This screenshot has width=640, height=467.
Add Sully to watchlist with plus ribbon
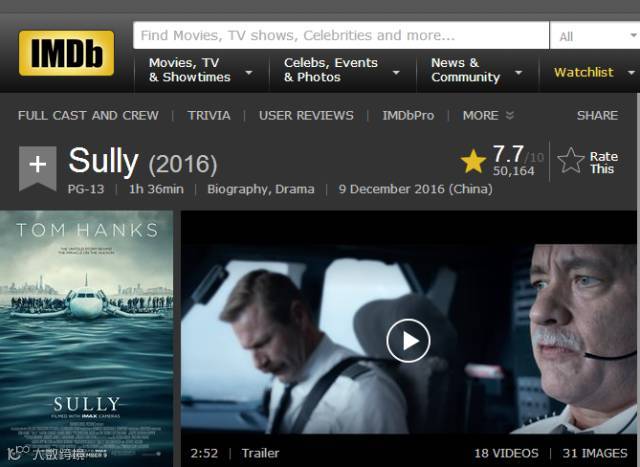(38, 168)
